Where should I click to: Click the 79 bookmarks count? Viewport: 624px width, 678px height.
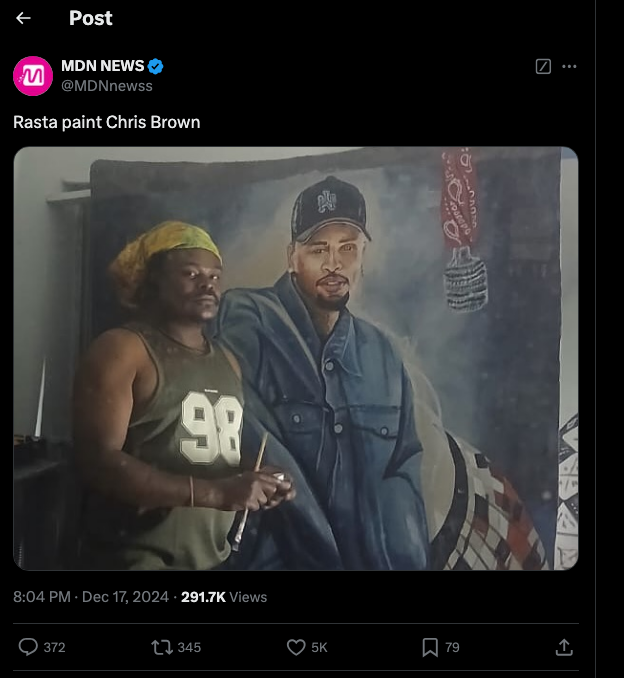452,647
